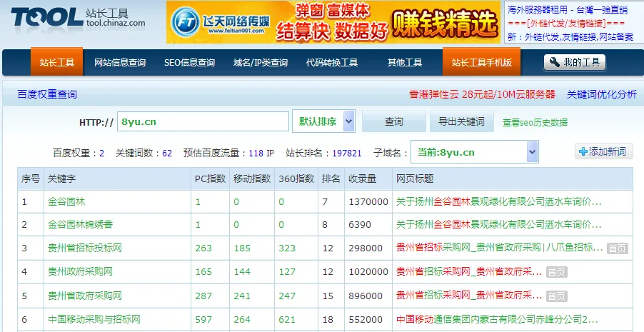Click the domain input field containing 8yu.cn

click(203, 121)
